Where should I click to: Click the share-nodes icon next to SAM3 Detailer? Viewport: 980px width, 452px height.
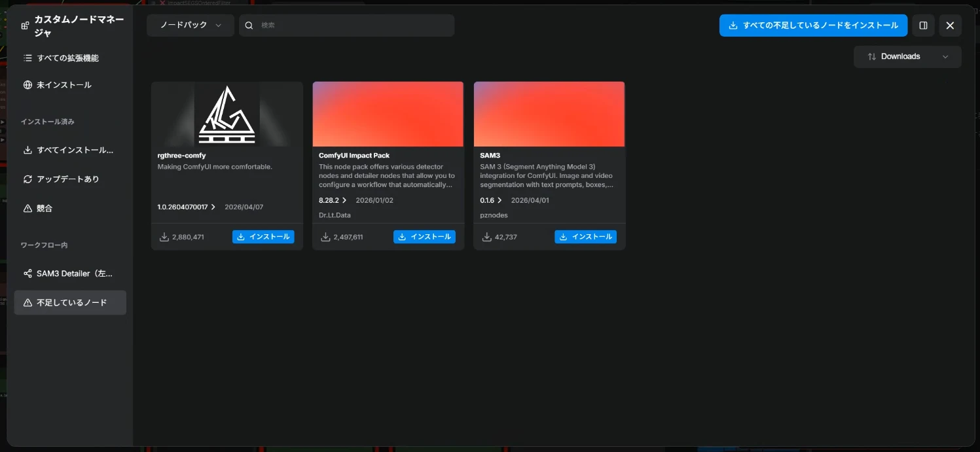pos(27,273)
